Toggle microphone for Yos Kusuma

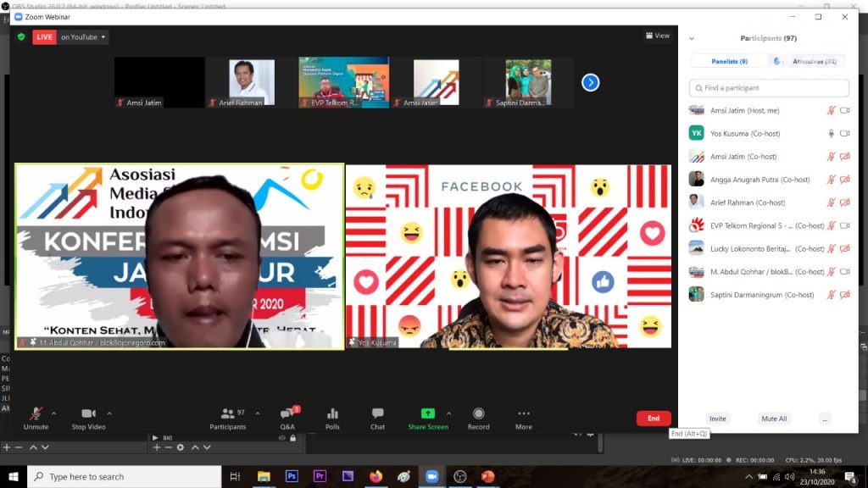coord(831,133)
